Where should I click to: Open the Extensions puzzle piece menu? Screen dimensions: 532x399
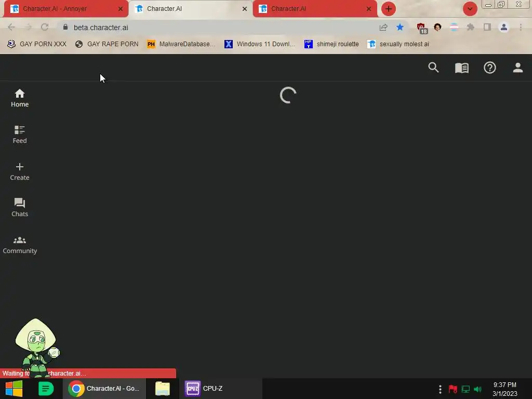pyautogui.click(x=470, y=27)
